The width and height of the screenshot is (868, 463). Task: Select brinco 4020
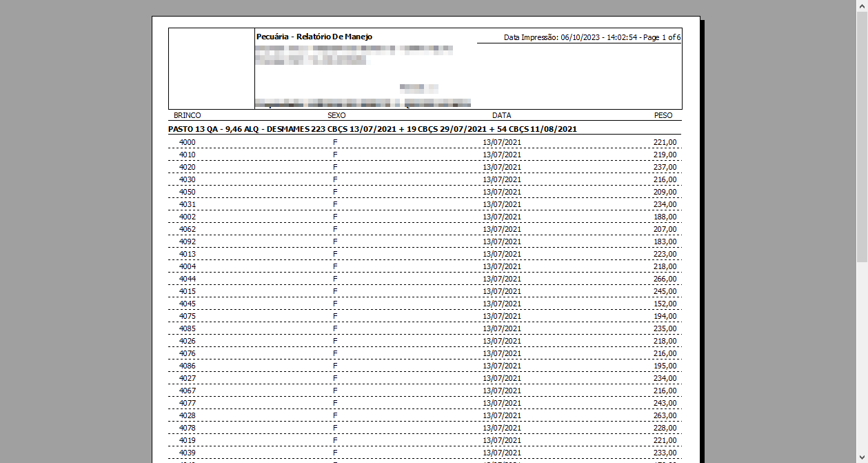click(188, 167)
